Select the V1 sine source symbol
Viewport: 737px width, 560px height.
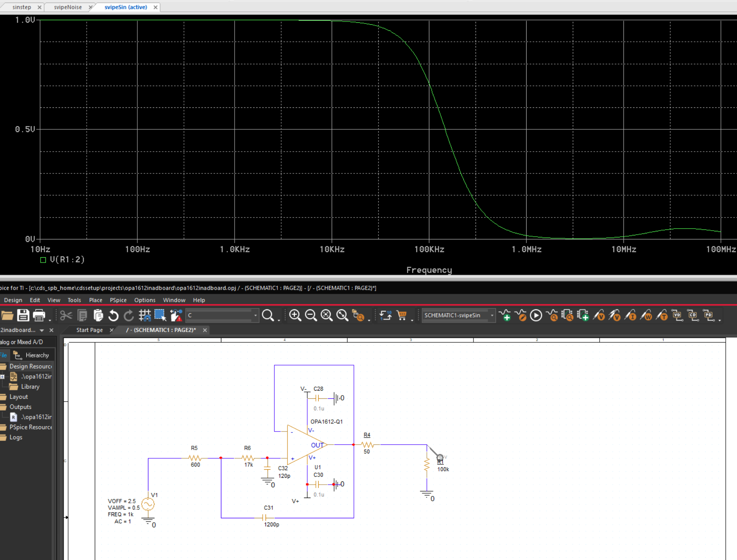coord(148,504)
